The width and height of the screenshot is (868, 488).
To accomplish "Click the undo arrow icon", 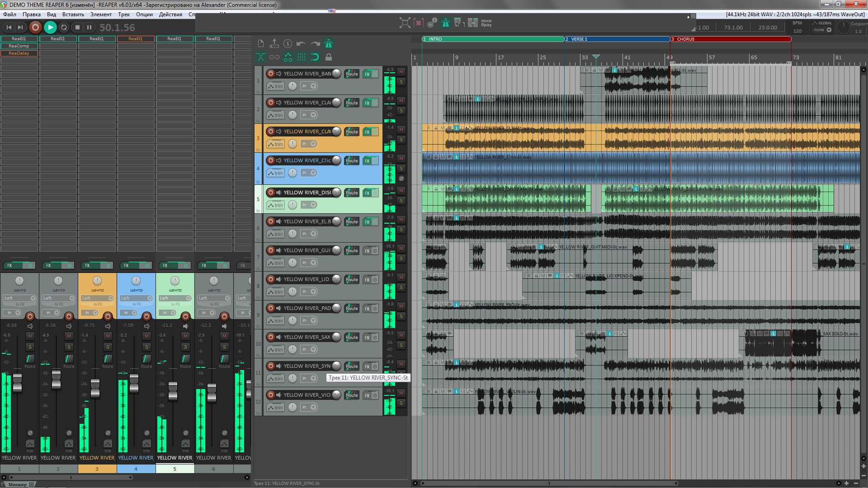I will tap(301, 44).
